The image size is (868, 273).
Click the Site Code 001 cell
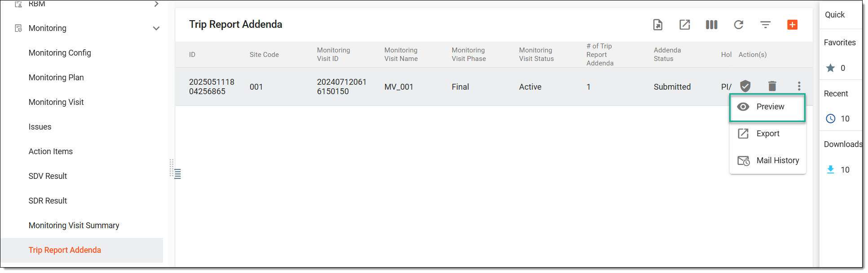256,87
